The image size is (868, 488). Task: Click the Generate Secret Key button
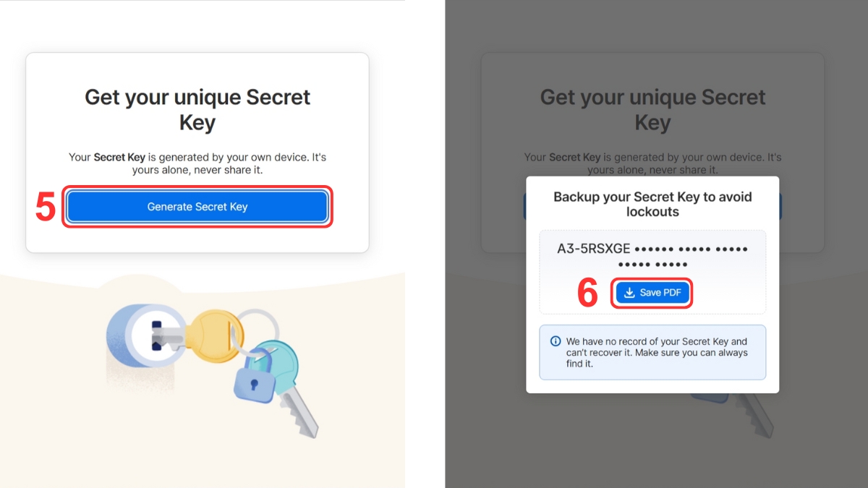pos(197,207)
